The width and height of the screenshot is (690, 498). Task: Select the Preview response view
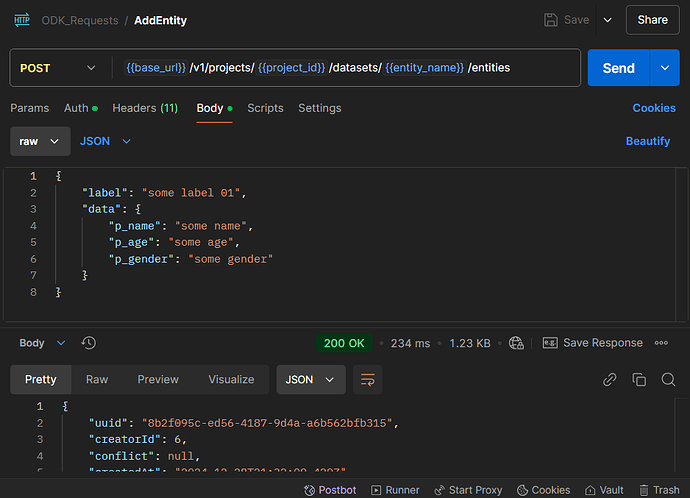click(x=158, y=379)
